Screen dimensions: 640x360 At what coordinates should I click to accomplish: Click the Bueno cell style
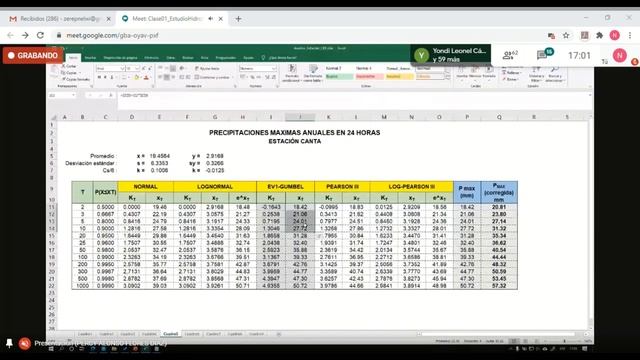click(x=339, y=76)
